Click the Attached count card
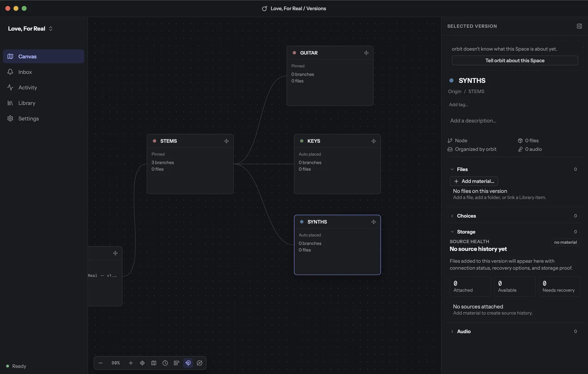The height and width of the screenshot is (374, 588). point(470,286)
